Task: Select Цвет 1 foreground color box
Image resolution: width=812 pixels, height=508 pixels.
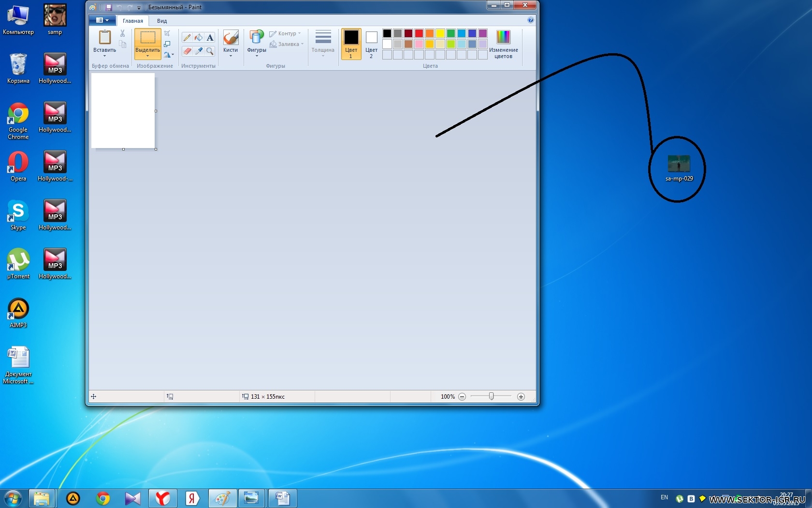Action: point(351,44)
